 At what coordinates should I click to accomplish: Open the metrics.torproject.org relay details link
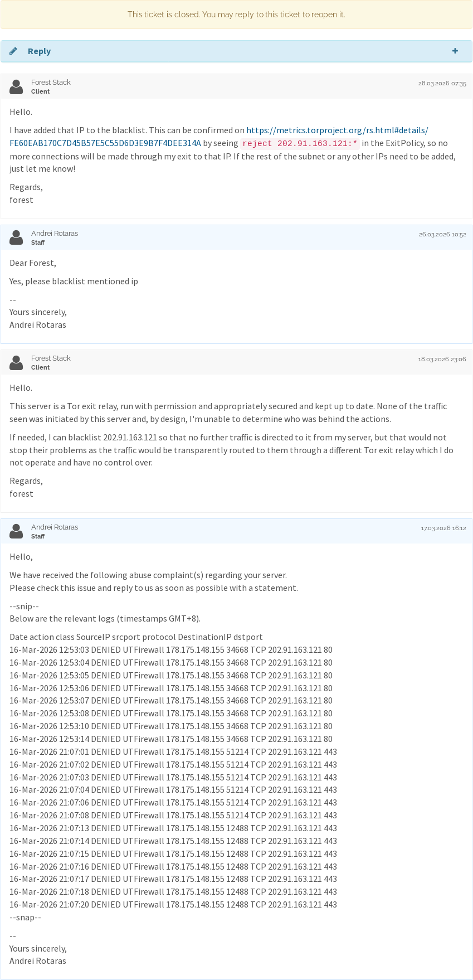337,130
